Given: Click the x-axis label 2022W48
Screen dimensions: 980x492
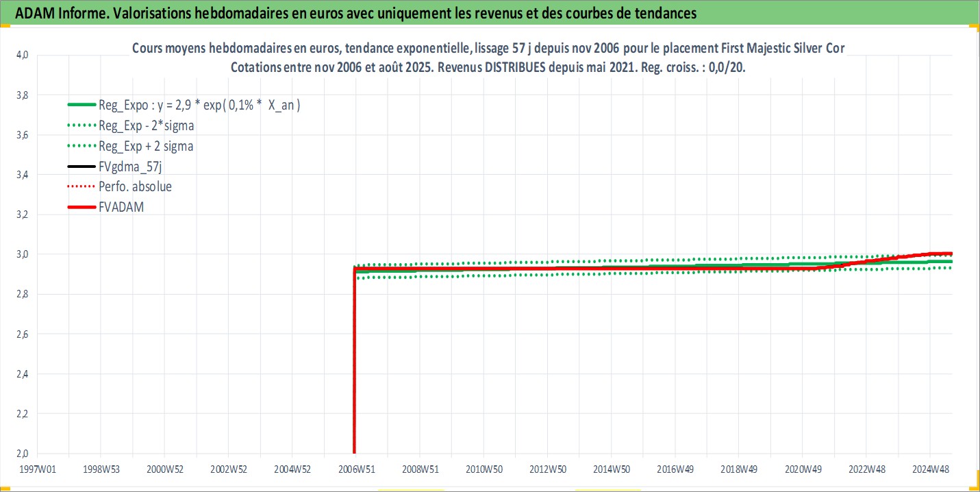Looking at the screenshot, I should pyautogui.click(x=866, y=469).
